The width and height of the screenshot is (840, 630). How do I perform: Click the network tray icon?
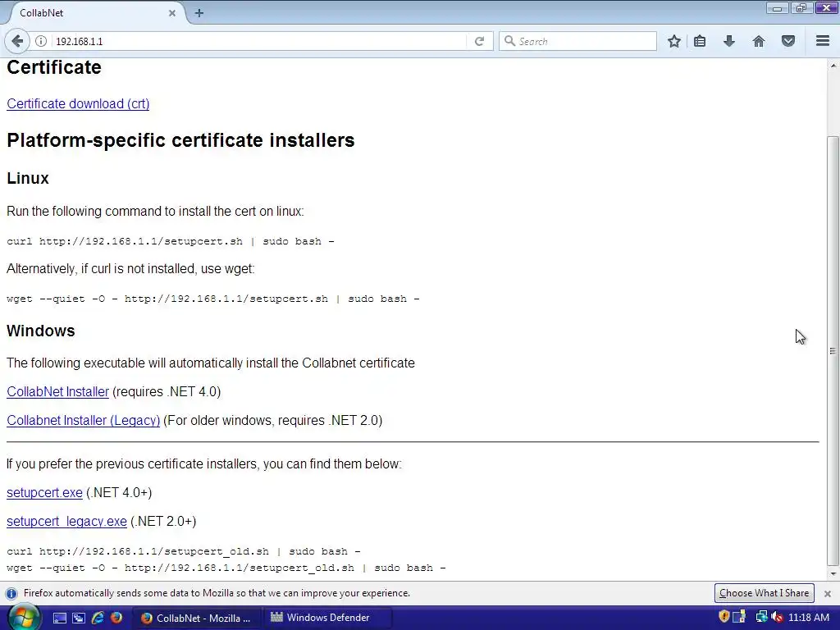coord(761,617)
